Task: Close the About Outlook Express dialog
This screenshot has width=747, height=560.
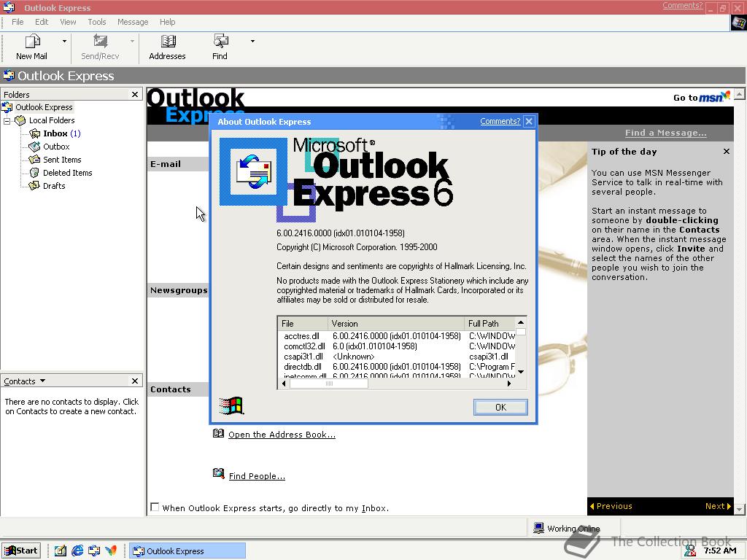Action: (x=529, y=122)
